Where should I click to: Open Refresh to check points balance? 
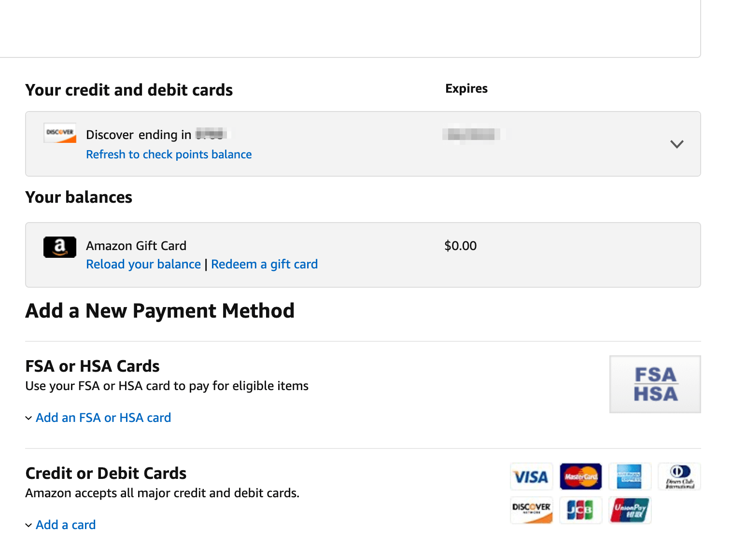[169, 154]
